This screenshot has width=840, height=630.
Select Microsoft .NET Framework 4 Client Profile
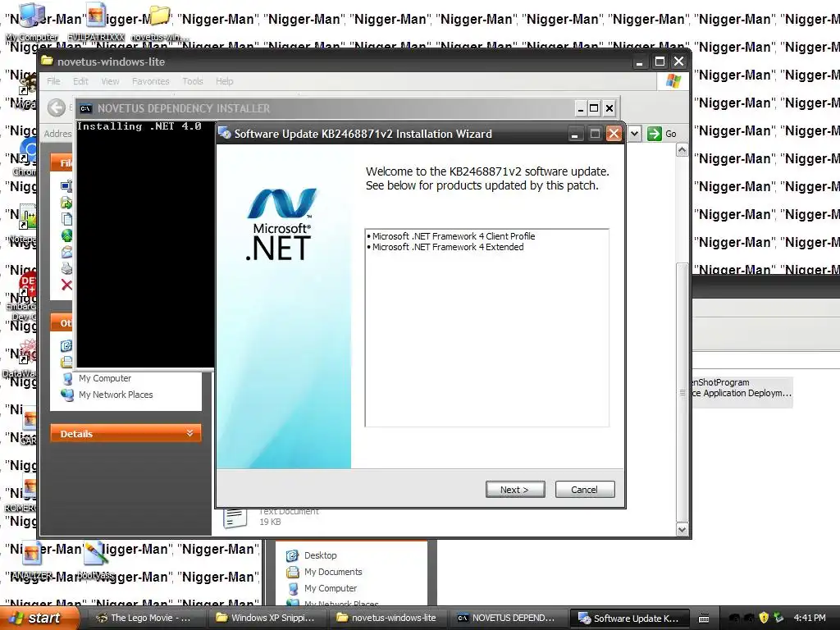pyautogui.click(x=453, y=236)
